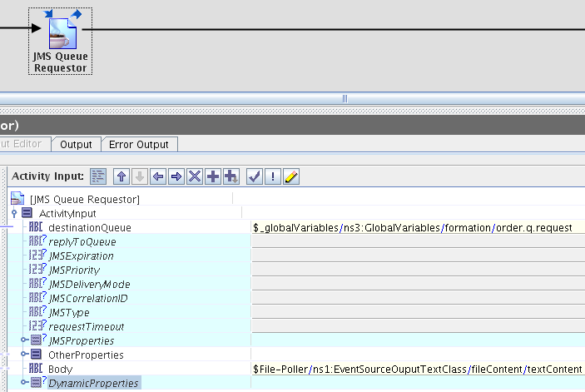This screenshot has height=392, width=585.
Task: Click the move right (demote) arrow button
Action: pos(176,176)
